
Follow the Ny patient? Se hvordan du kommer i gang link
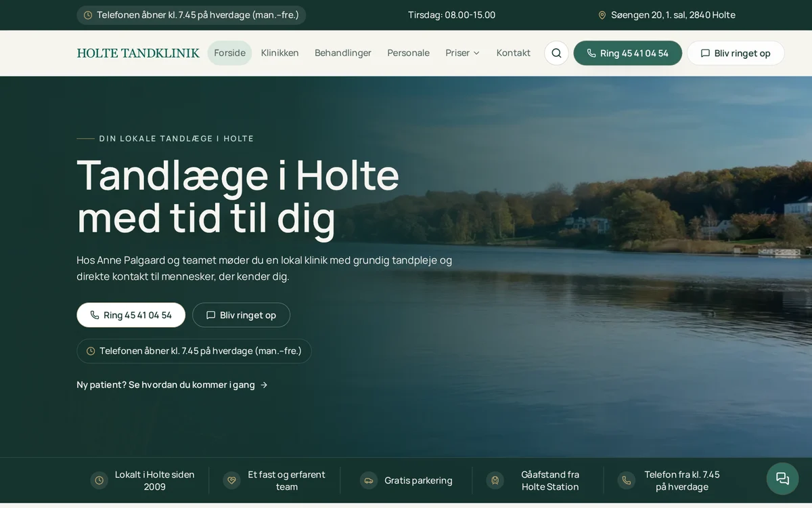(173, 385)
